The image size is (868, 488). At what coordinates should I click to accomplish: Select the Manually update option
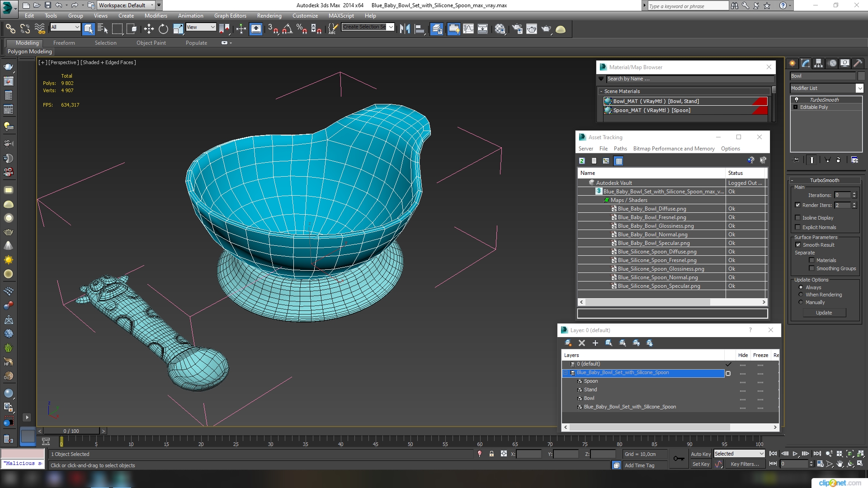(x=801, y=302)
